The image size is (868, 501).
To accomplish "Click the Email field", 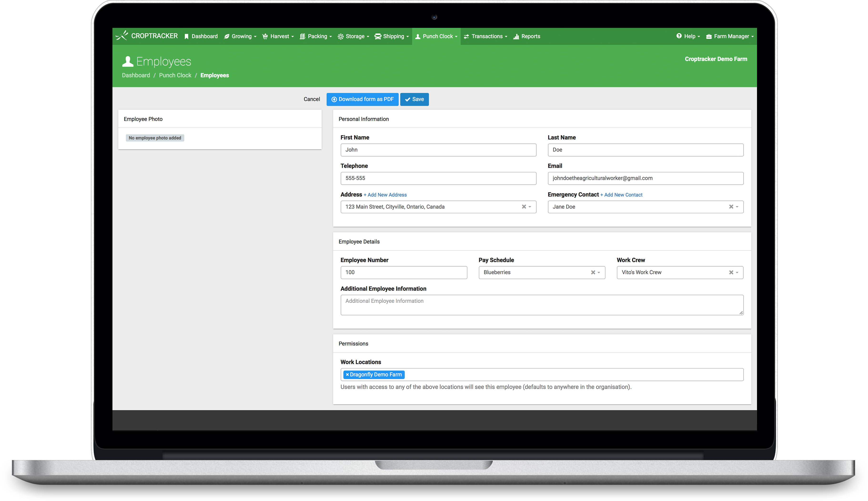I will pyautogui.click(x=645, y=178).
